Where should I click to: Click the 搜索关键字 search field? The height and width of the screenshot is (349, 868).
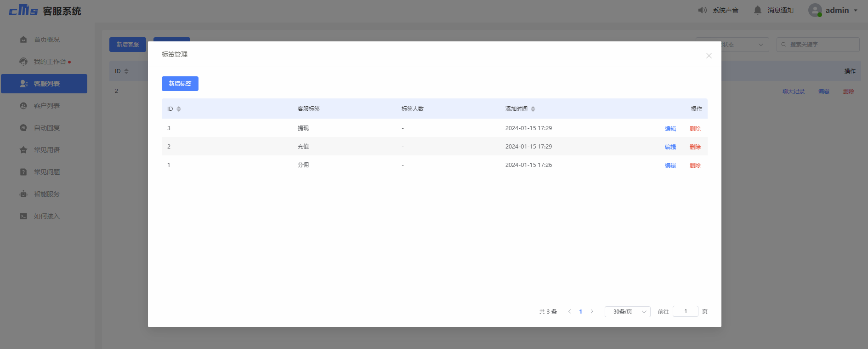(818, 45)
